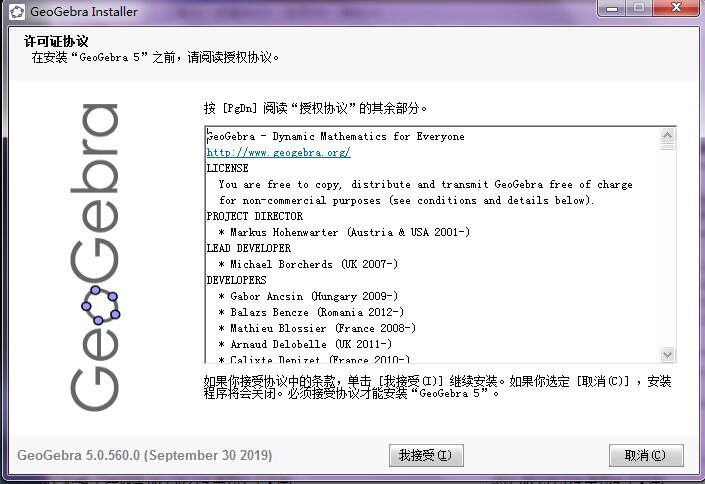Click the 'Mathieu Blossier (France 2008-)' line
The image size is (705, 484).
pos(317,328)
